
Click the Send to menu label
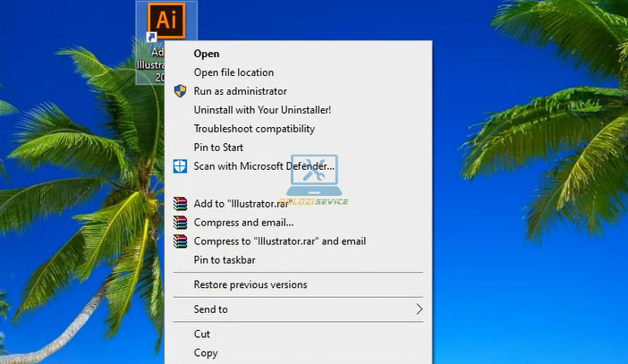point(210,309)
